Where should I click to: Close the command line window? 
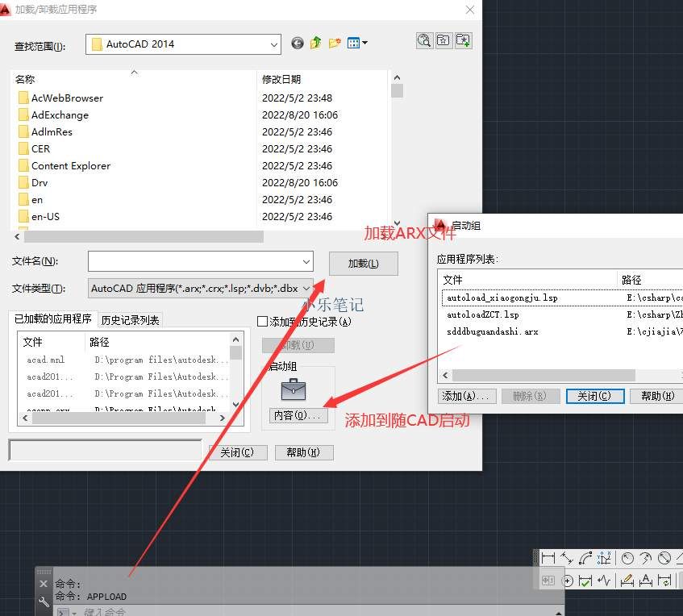[x=44, y=584]
